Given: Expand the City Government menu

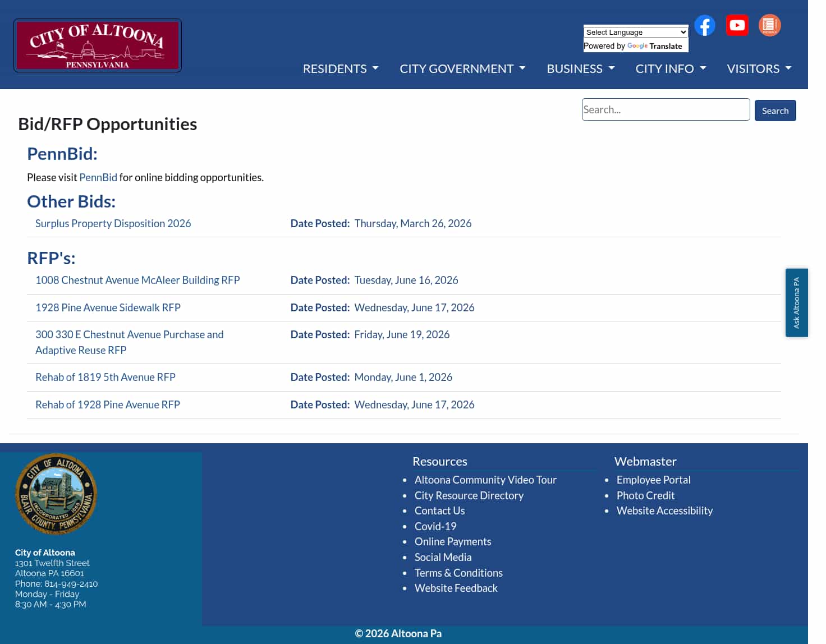Looking at the screenshot, I should click(x=462, y=68).
